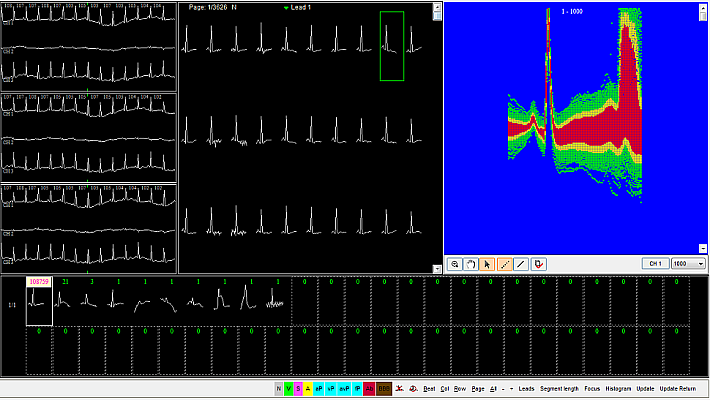Click the magenta S beat classification swatch
The width and height of the screenshot is (710, 400).
tap(300, 388)
